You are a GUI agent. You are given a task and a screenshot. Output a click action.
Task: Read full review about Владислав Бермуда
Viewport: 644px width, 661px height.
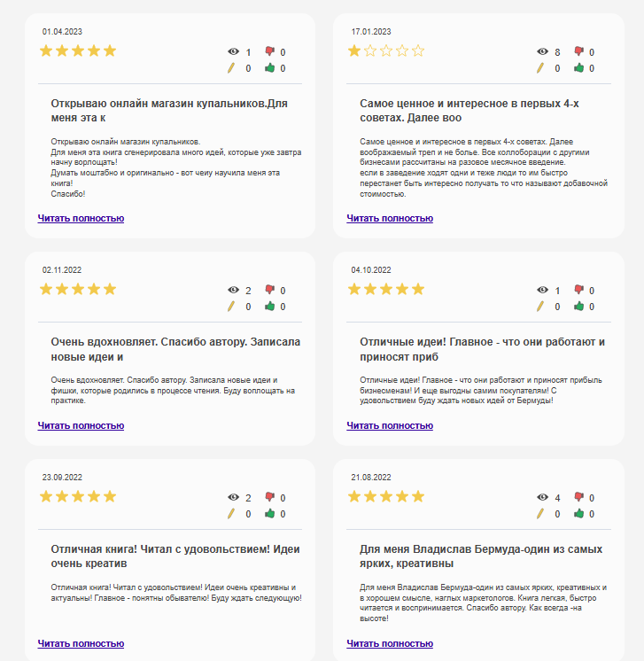pyautogui.click(x=390, y=643)
